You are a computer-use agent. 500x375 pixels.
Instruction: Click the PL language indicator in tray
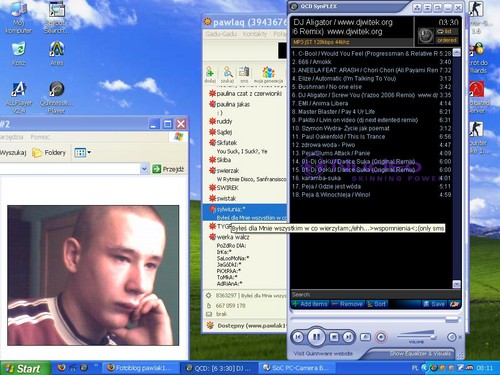[x=415, y=368]
